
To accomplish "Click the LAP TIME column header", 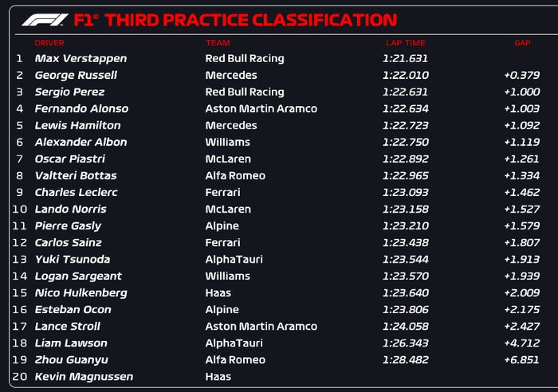I will [404, 43].
